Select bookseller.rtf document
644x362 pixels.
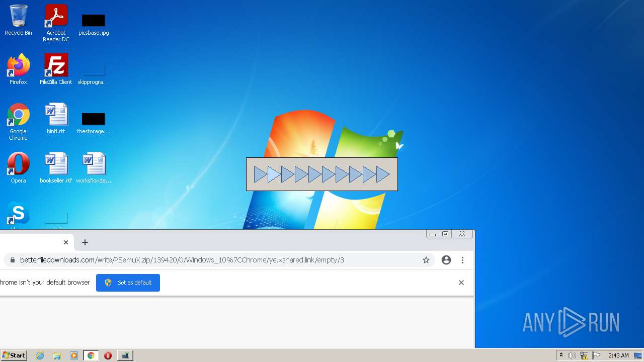[x=56, y=168]
